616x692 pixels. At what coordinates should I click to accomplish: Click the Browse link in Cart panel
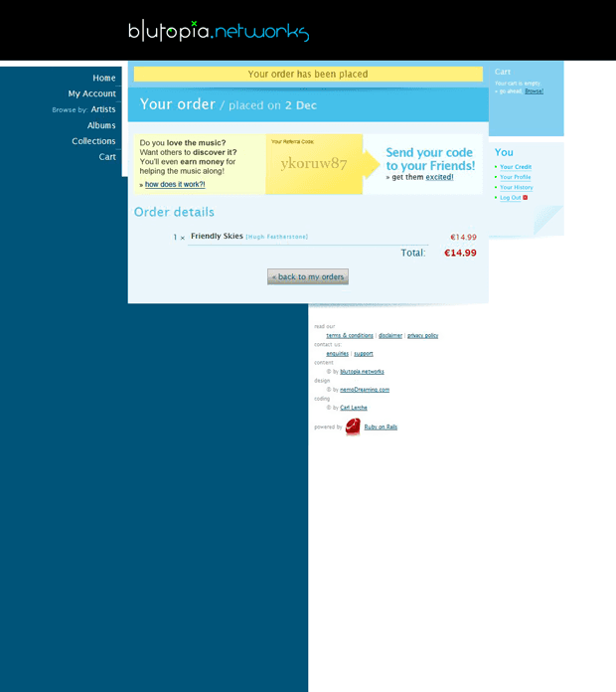coord(534,90)
